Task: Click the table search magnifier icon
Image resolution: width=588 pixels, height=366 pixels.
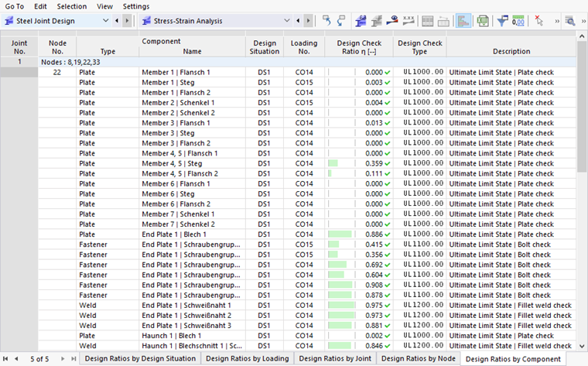Action: point(570,21)
